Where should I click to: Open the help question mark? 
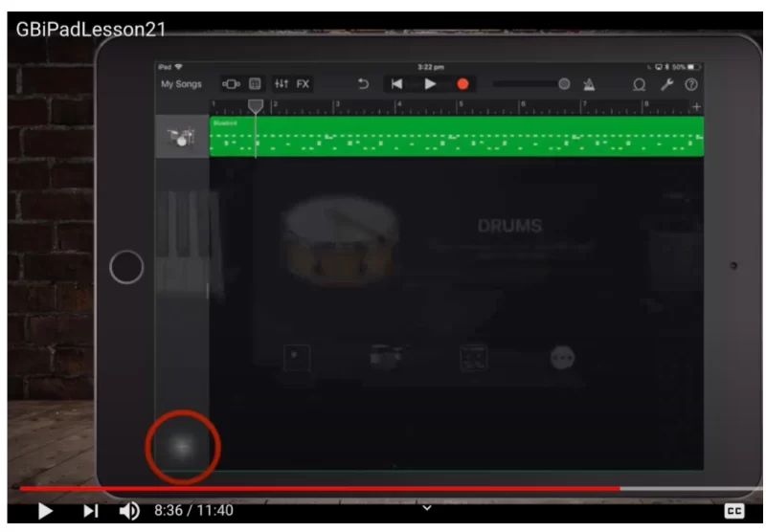point(691,84)
